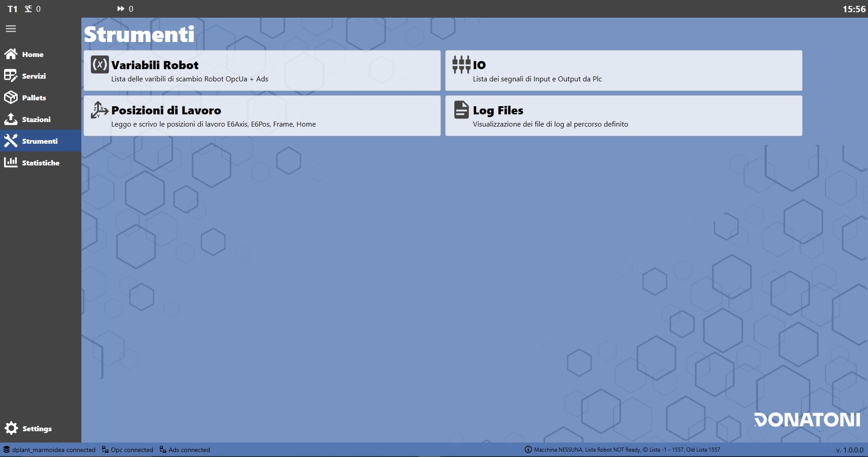Click the Variabili Robot (x) icon
Viewport: 868px width, 457px height.
coord(100,65)
